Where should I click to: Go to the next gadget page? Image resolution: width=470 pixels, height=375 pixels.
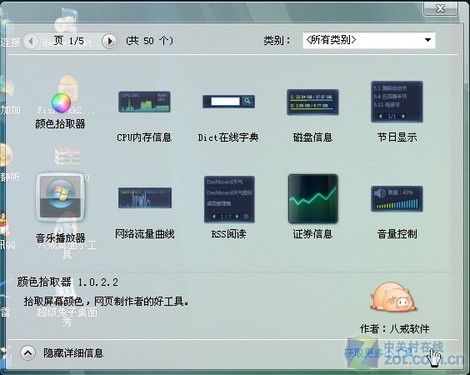point(109,41)
